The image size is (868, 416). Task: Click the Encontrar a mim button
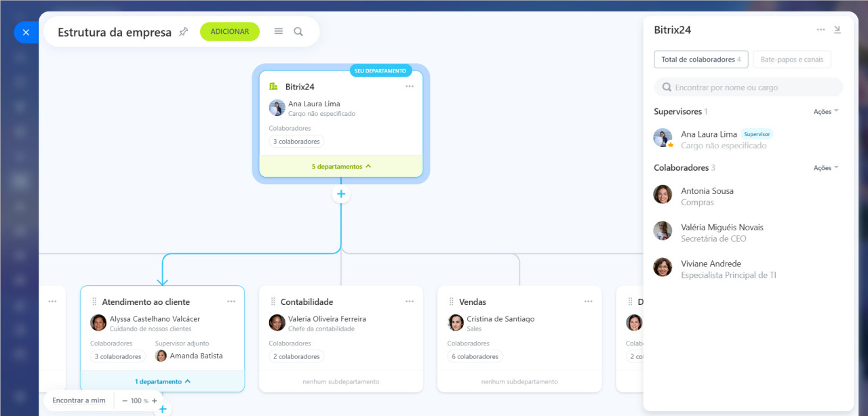coord(79,400)
